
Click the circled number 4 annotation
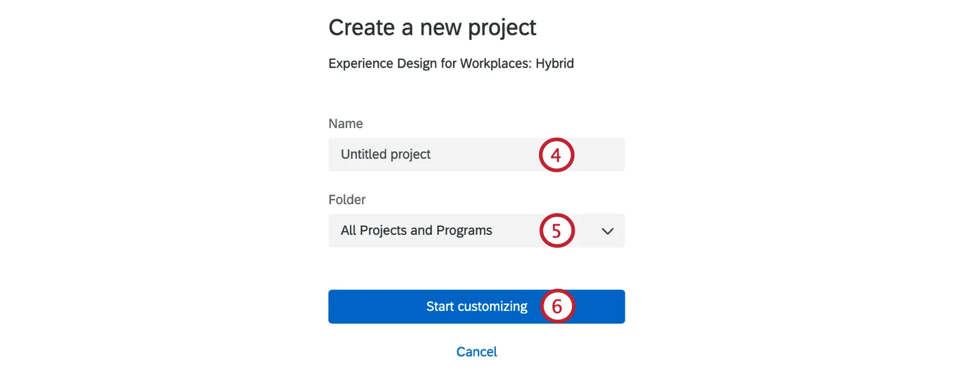click(x=555, y=155)
